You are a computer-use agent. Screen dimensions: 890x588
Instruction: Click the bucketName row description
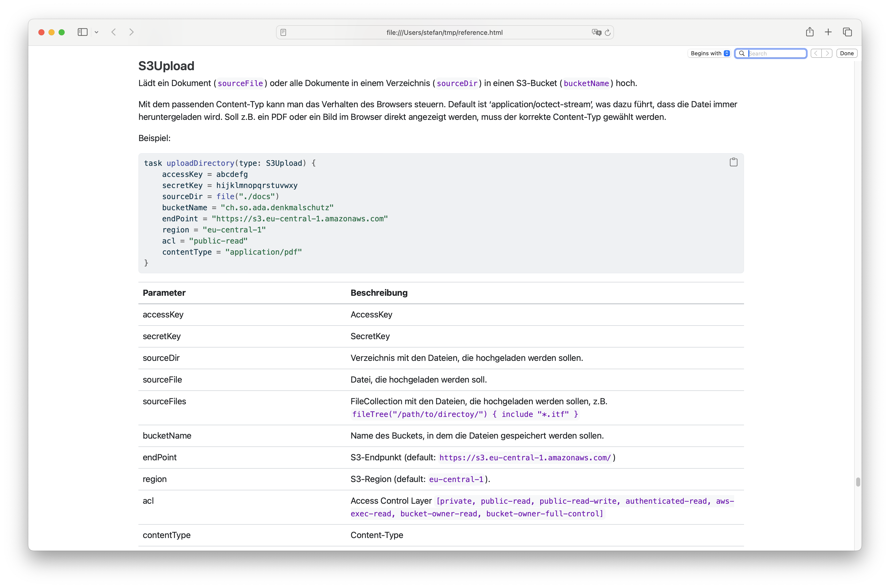[477, 436]
